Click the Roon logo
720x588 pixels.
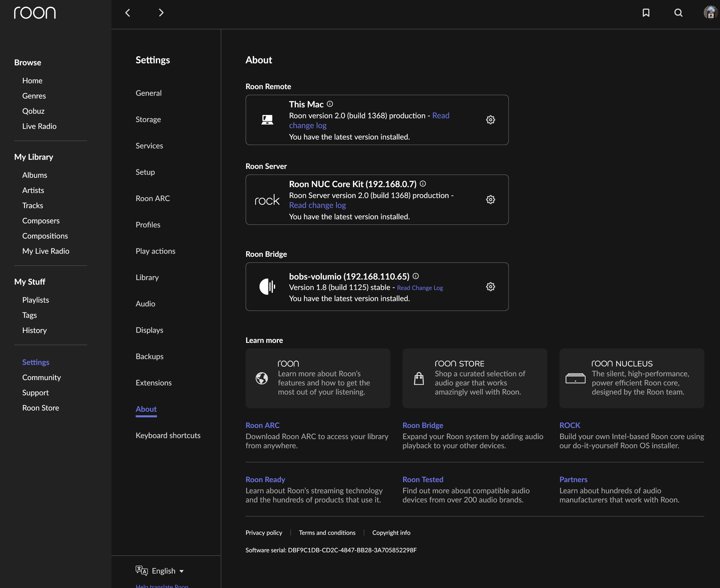35,13
